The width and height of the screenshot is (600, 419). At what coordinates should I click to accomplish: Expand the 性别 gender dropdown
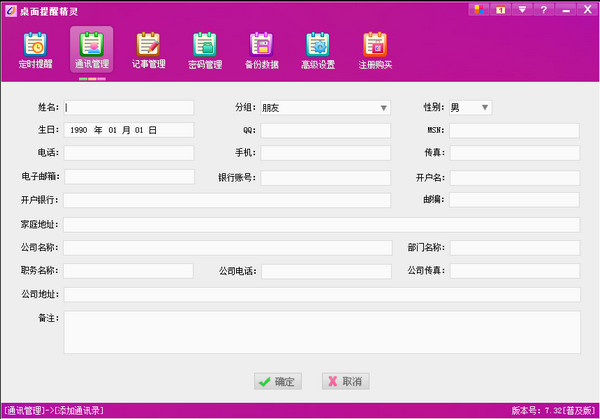point(484,108)
